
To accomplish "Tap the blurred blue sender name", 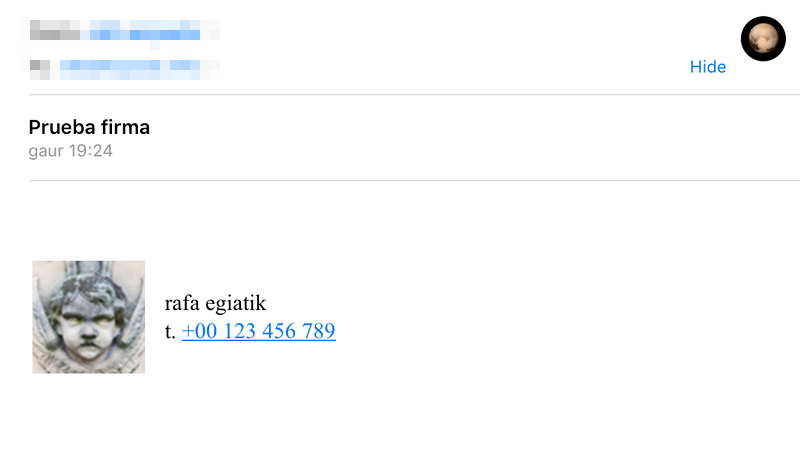I will [155, 34].
